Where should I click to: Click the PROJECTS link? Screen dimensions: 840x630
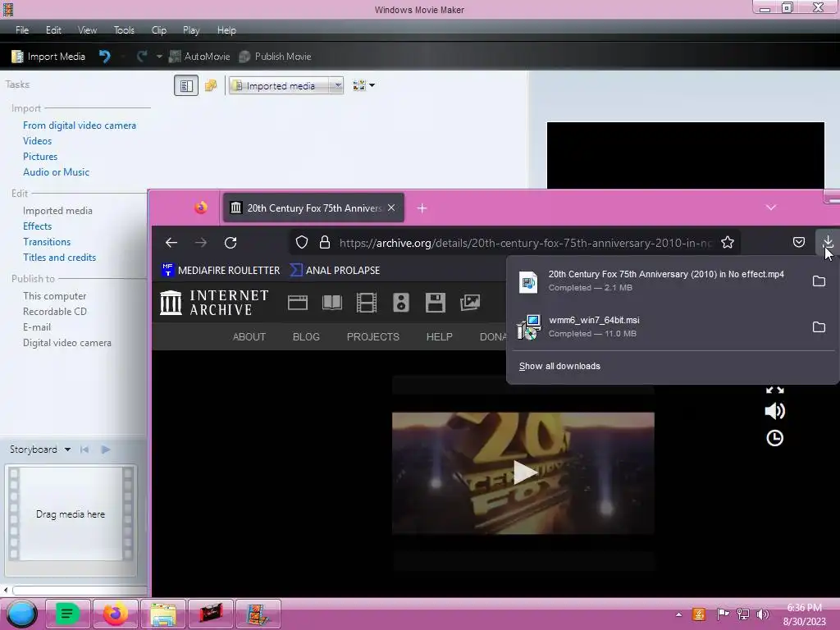(373, 337)
